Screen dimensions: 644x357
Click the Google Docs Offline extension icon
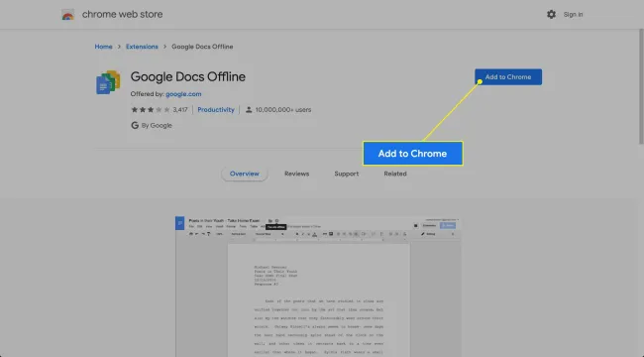108,82
